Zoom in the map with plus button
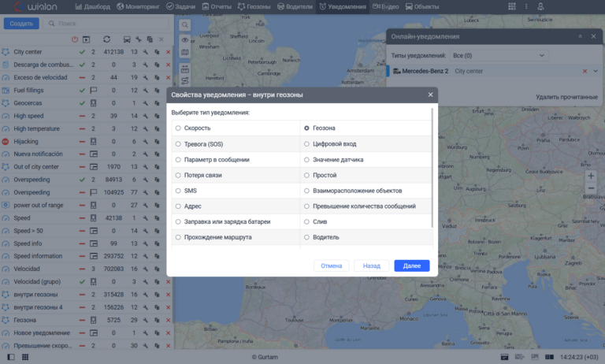605x364 pixels. pos(591,175)
